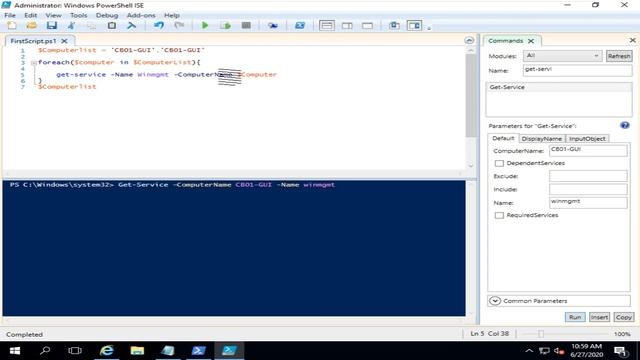
Task: Close the FirstScript.ps1 tab
Action: tap(64, 41)
